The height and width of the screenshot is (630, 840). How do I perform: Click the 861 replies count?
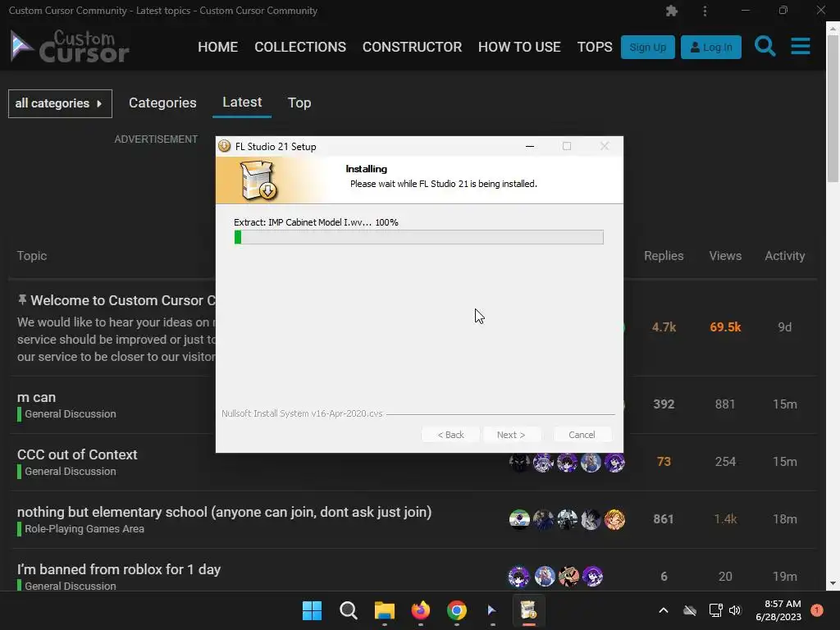pos(663,519)
